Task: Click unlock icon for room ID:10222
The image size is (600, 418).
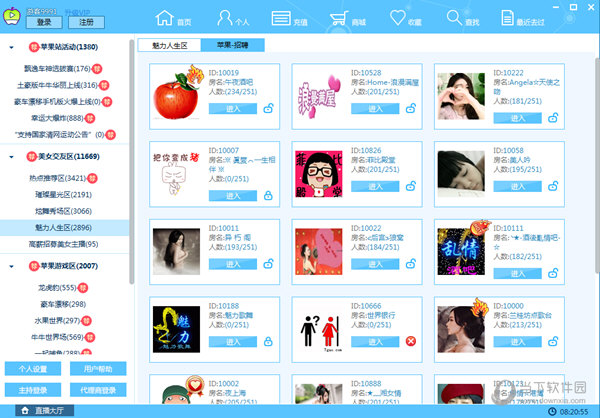Action: click(553, 118)
